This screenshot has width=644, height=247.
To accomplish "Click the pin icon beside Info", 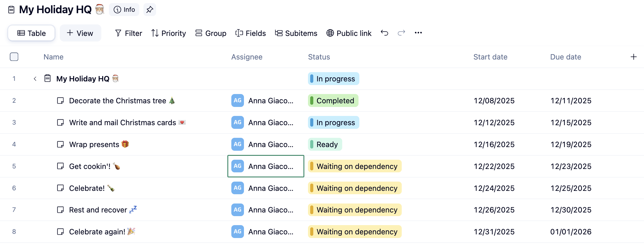I will tap(150, 10).
